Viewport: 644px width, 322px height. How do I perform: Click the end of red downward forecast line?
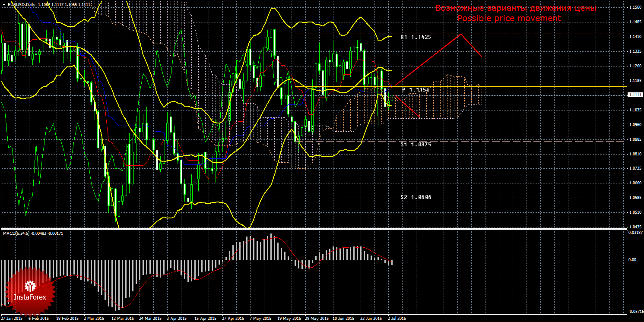pyautogui.click(x=419, y=117)
